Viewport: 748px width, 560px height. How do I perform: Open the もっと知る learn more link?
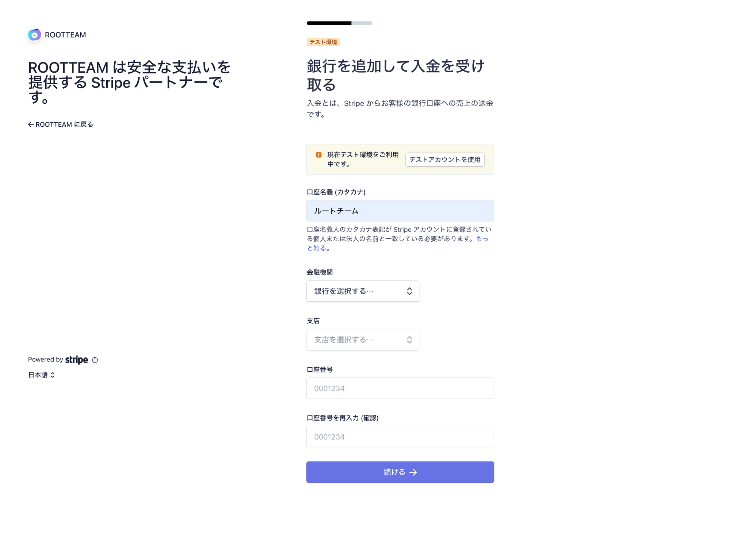[x=482, y=239]
